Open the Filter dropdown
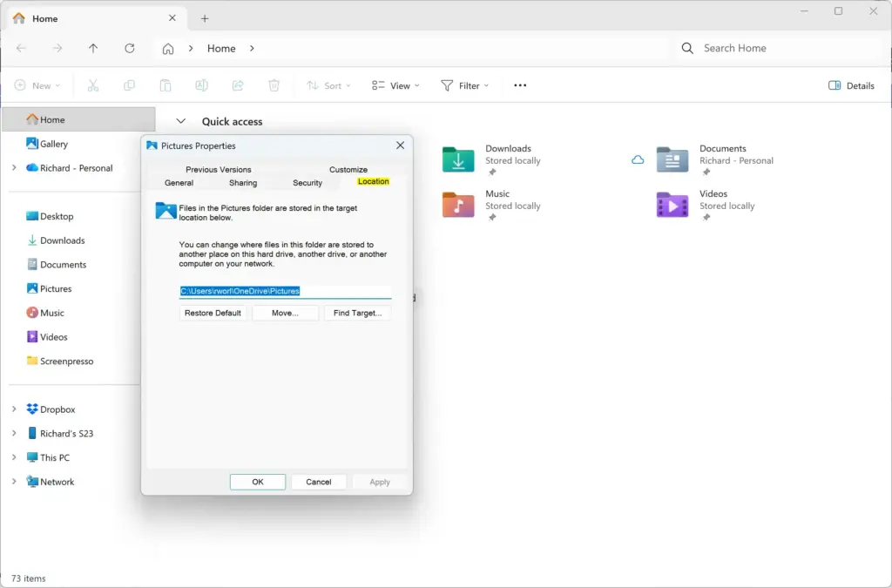Screen dimensions: 892x588 pyautogui.click(x=465, y=85)
